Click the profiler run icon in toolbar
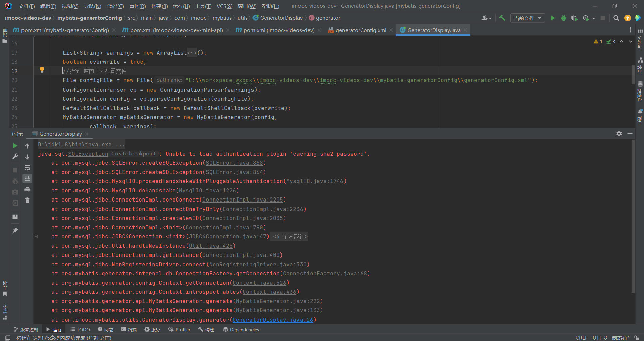This screenshot has width=644, height=341. (586, 18)
